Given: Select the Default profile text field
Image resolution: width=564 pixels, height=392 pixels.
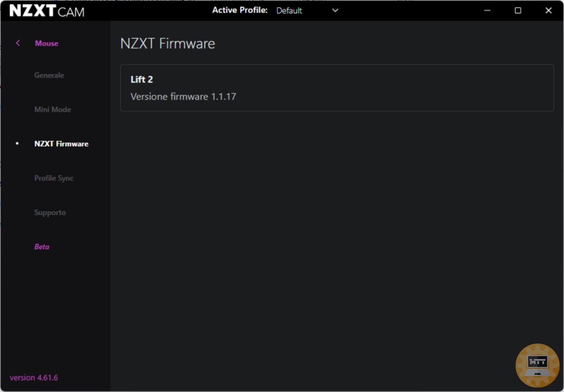Looking at the screenshot, I should tap(289, 11).
